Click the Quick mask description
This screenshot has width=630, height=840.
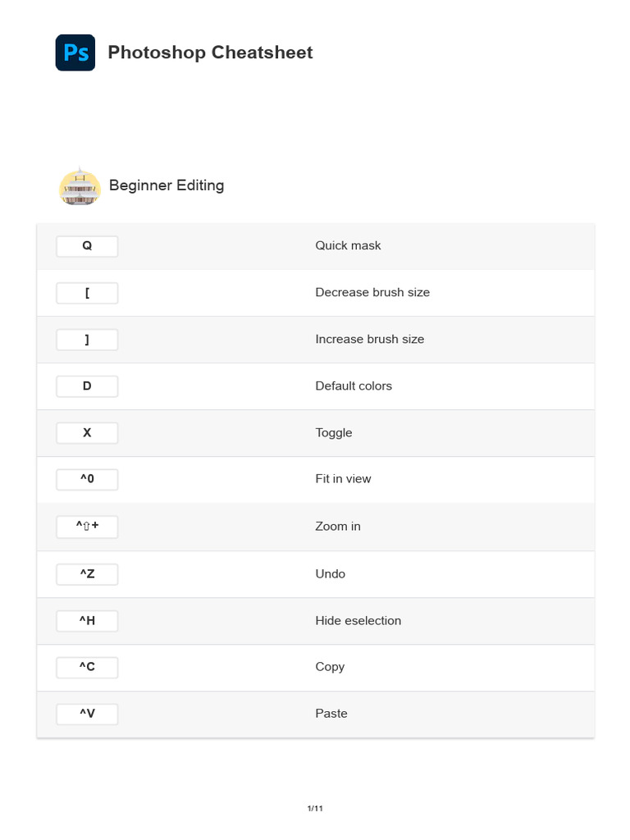348,245
